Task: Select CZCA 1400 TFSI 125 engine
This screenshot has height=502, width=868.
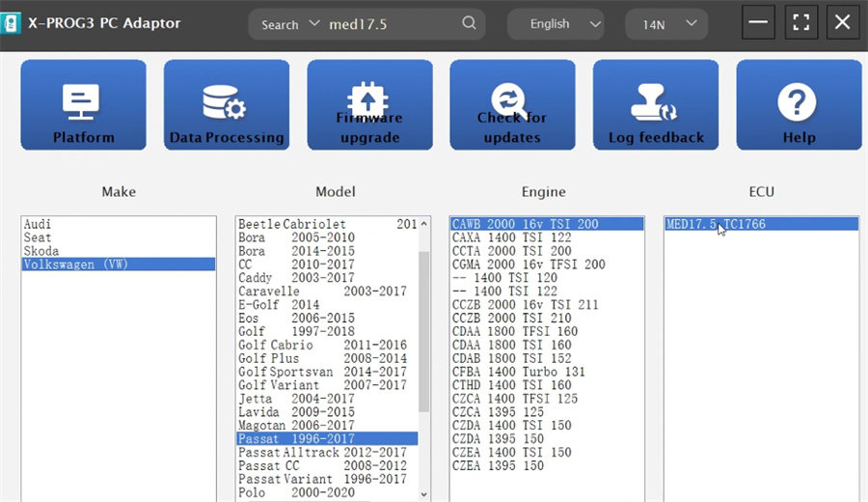Action: [547, 399]
